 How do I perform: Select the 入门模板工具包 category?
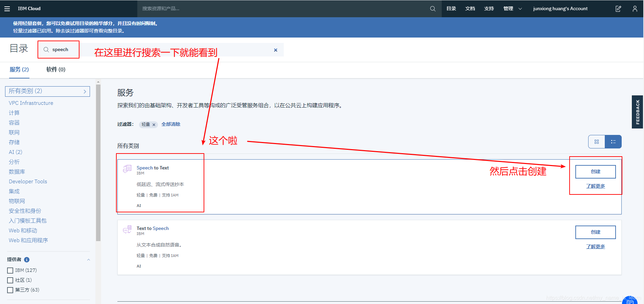28,221
